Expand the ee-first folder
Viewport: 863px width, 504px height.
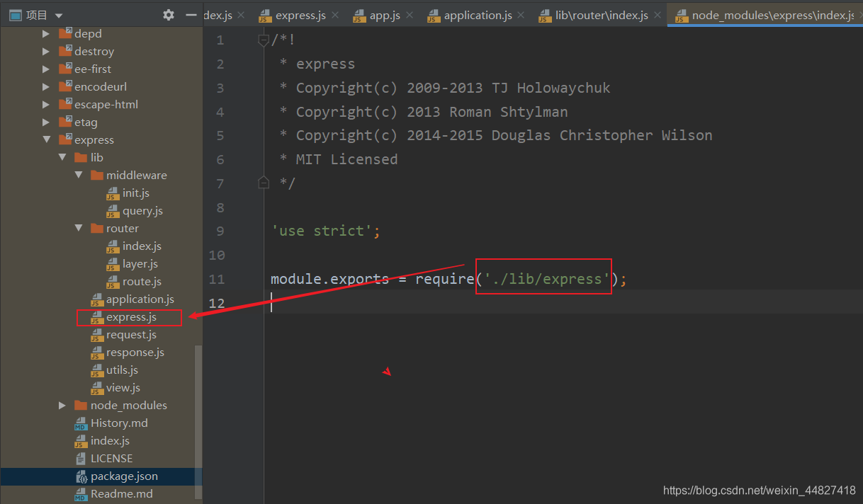[x=46, y=69]
